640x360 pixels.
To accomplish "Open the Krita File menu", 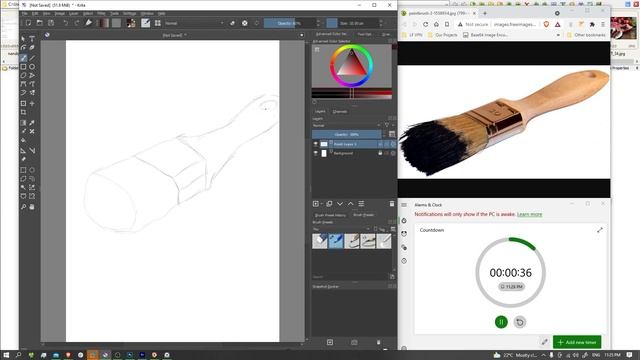I will coord(24,13).
